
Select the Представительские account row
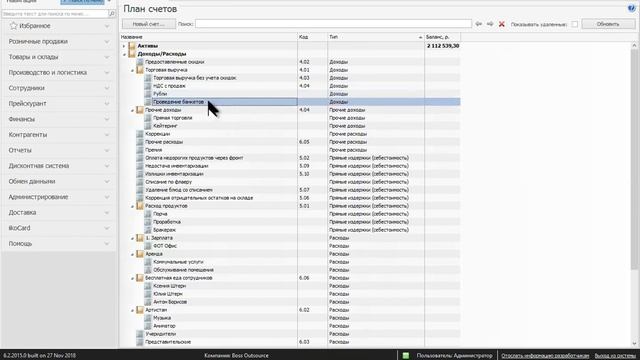[x=290, y=342]
